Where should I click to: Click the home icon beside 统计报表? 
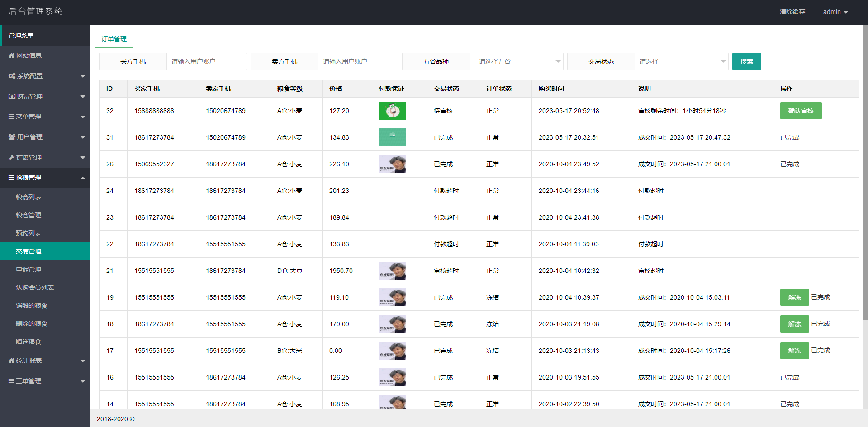[11, 361]
